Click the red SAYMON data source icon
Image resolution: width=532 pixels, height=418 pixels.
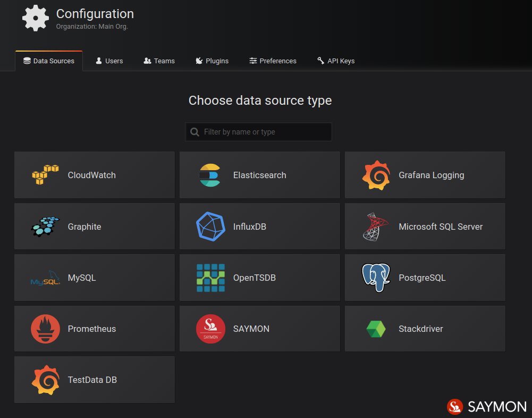pos(210,329)
